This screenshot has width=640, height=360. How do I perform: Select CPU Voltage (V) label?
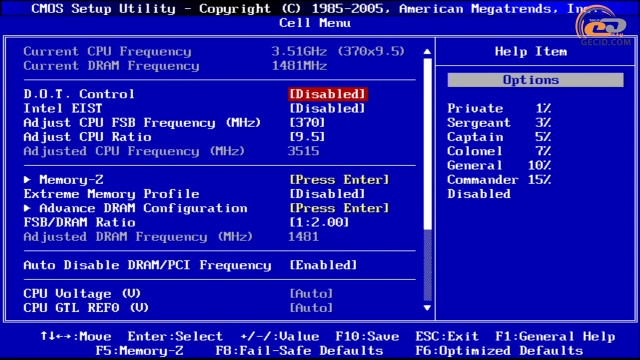coord(82,294)
